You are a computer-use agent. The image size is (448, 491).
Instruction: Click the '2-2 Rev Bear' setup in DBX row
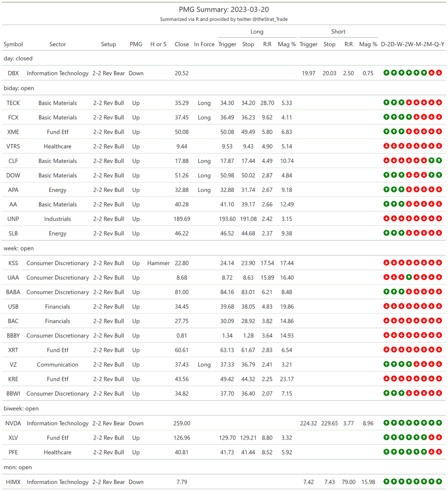pyautogui.click(x=109, y=73)
